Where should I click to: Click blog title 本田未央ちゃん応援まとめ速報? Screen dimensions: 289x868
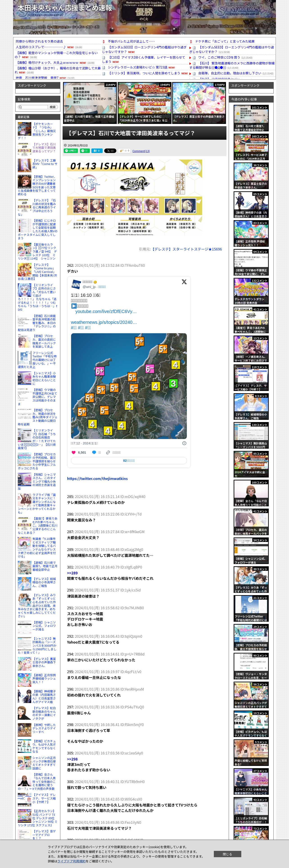pos(65,8)
